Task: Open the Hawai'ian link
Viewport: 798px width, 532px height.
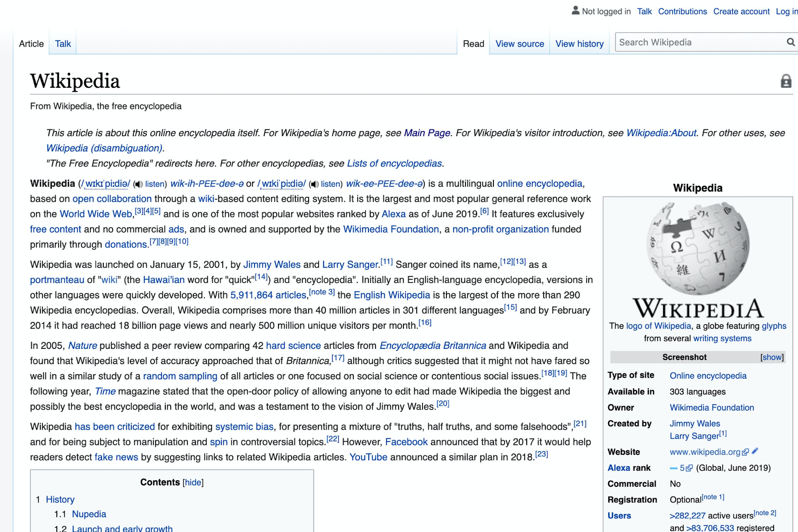Action: (x=164, y=280)
